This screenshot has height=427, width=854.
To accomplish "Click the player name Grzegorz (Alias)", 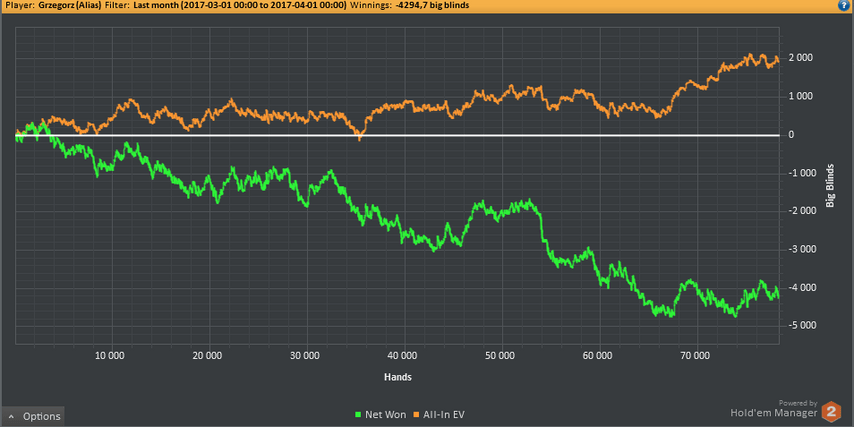I will pyautogui.click(x=68, y=6).
